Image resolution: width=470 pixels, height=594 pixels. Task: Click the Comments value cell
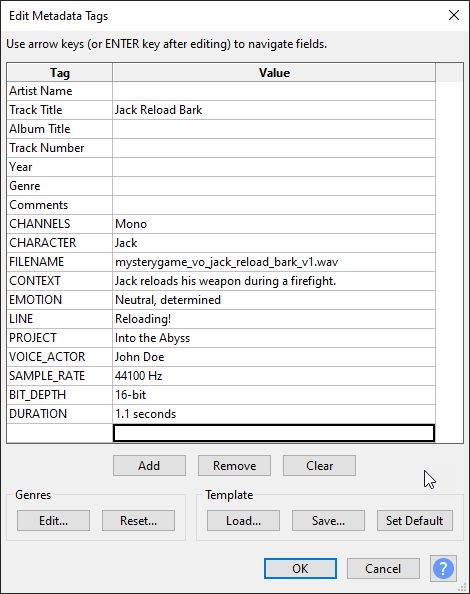pyautogui.click(x=274, y=205)
